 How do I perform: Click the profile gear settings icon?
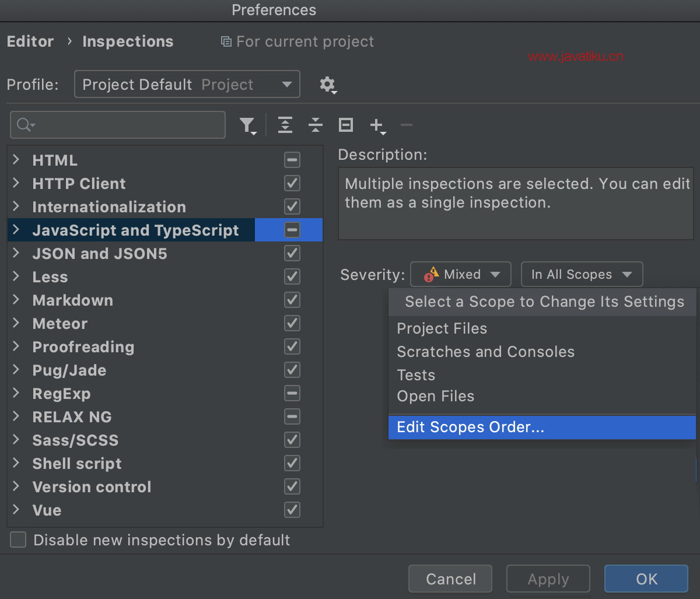pos(328,85)
